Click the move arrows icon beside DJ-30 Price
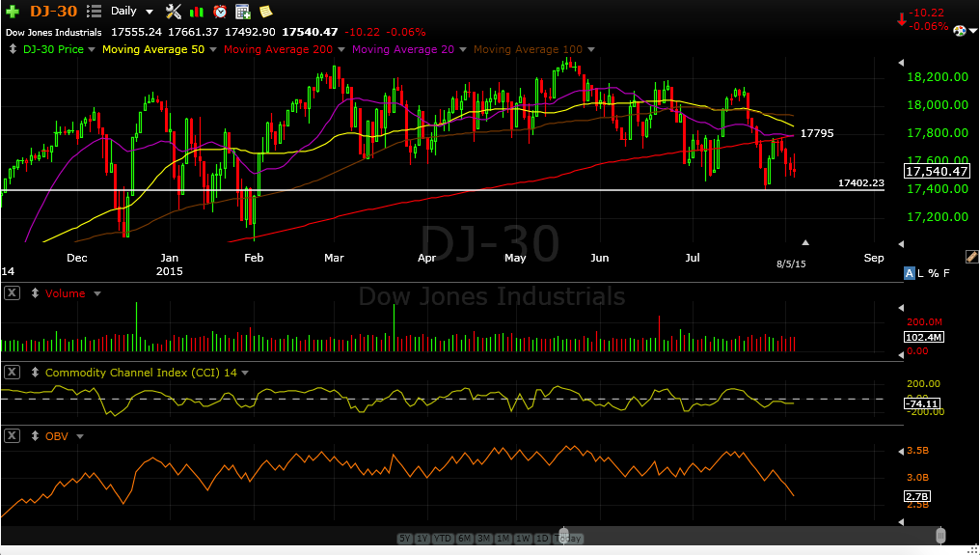Viewport: 980px width, 555px height. coord(14,49)
